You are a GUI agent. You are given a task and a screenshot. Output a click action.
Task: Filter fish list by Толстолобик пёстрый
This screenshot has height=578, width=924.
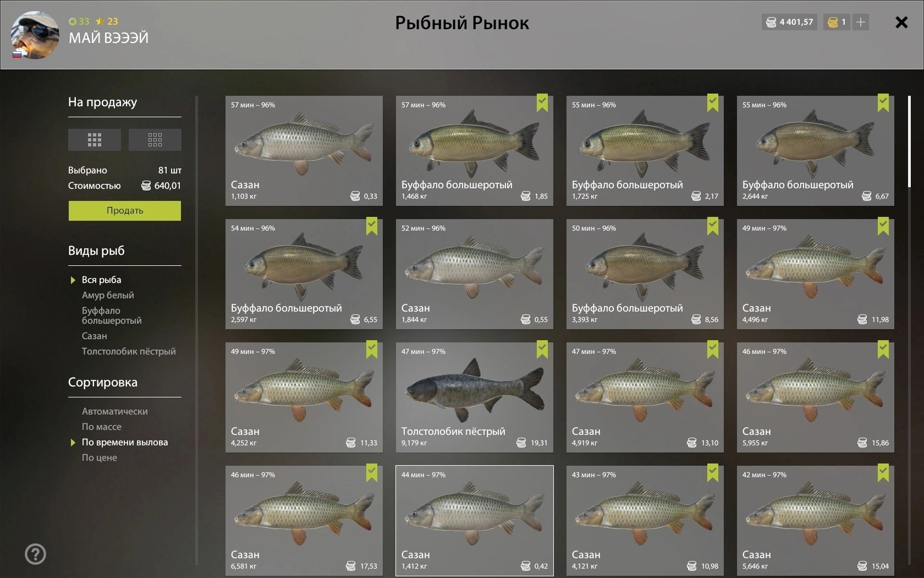click(129, 351)
